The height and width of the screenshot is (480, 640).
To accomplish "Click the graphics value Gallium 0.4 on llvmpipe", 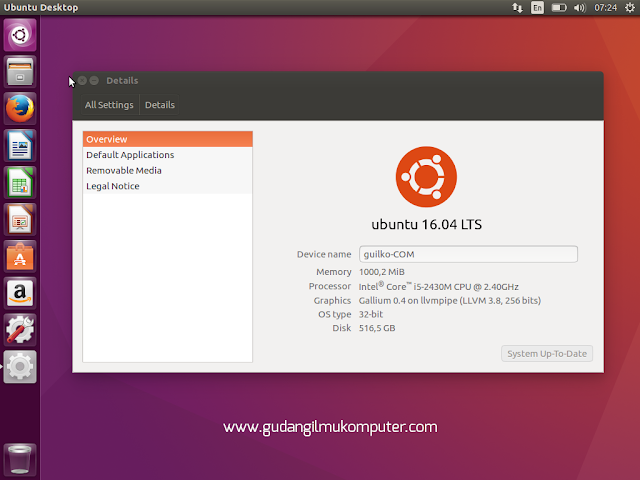I will tap(449, 301).
